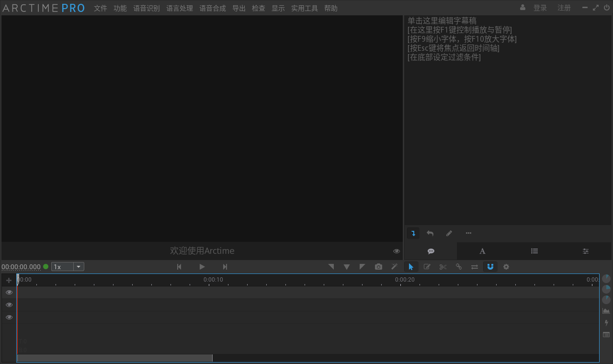Toggle fullscreen with the expand arrows icon

coord(596,8)
